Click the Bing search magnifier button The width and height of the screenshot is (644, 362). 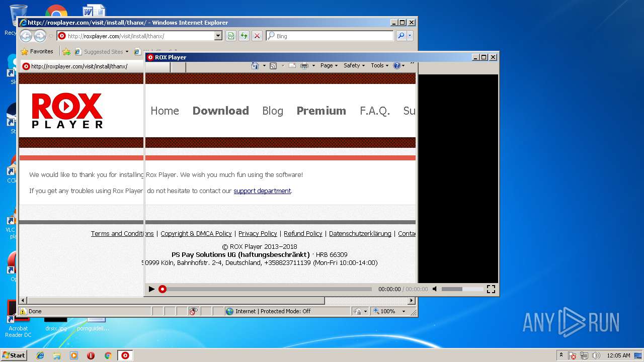click(x=400, y=36)
